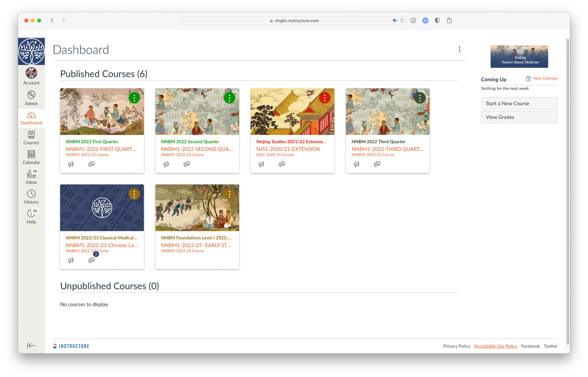
Task: Open the Privacy Policy footer link
Action: (457, 346)
